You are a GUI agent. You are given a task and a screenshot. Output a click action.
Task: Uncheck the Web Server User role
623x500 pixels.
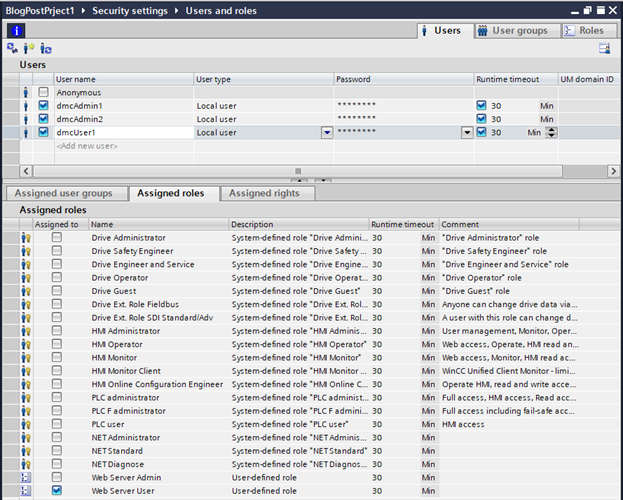pyautogui.click(x=57, y=490)
